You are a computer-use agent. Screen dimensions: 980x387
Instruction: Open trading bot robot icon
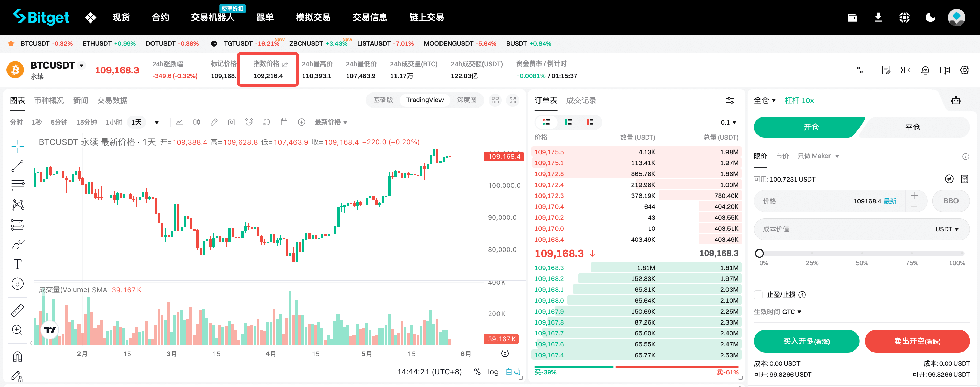(x=956, y=100)
